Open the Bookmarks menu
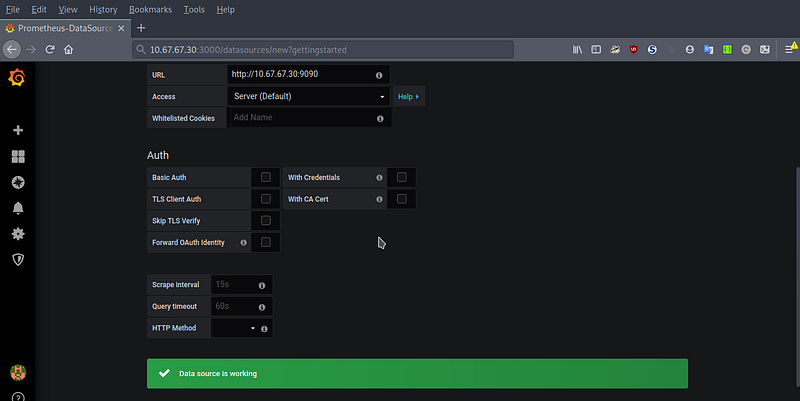 click(151, 10)
